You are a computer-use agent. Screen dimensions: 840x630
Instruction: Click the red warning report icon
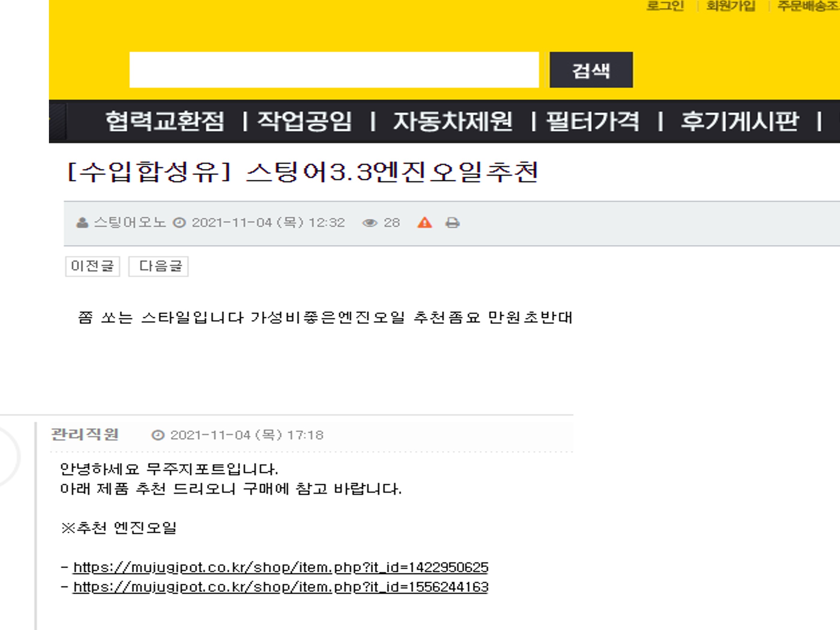(x=424, y=222)
